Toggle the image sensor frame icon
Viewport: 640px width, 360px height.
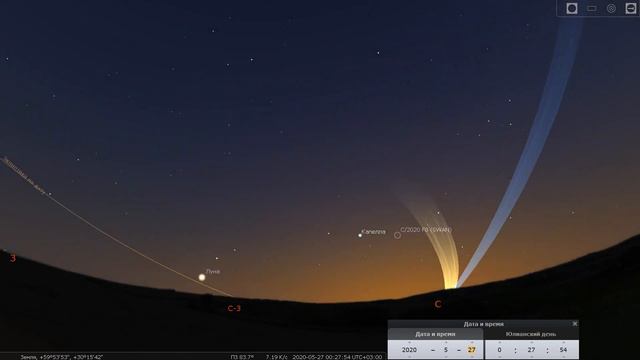point(591,8)
